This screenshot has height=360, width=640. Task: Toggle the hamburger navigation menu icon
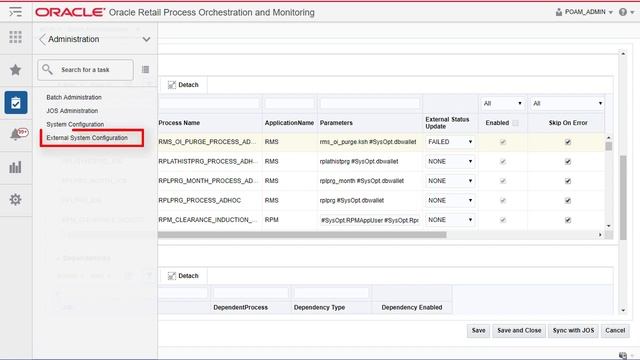(x=16, y=12)
